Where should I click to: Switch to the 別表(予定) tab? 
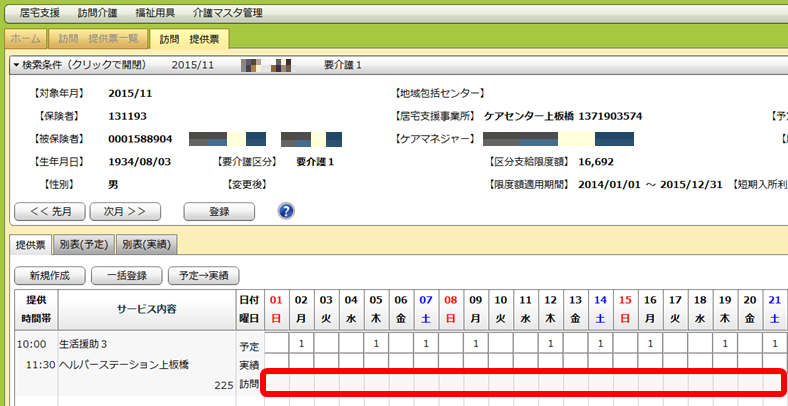coord(84,244)
